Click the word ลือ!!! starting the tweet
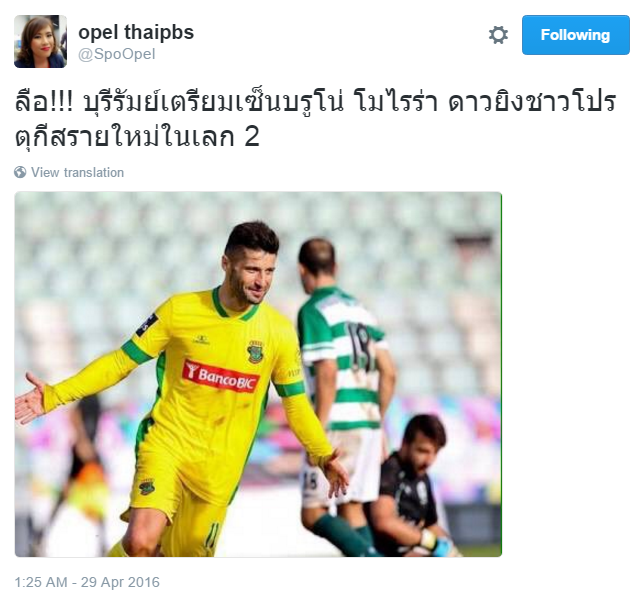 [x=44, y=101]
